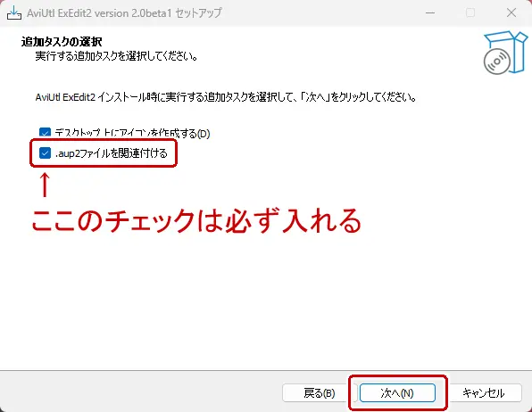532x412 pixels.
Task: Click the デスクトップ上にアイコンを作成する(D) label
Action: pyautogui.click(x=132, y=133)
